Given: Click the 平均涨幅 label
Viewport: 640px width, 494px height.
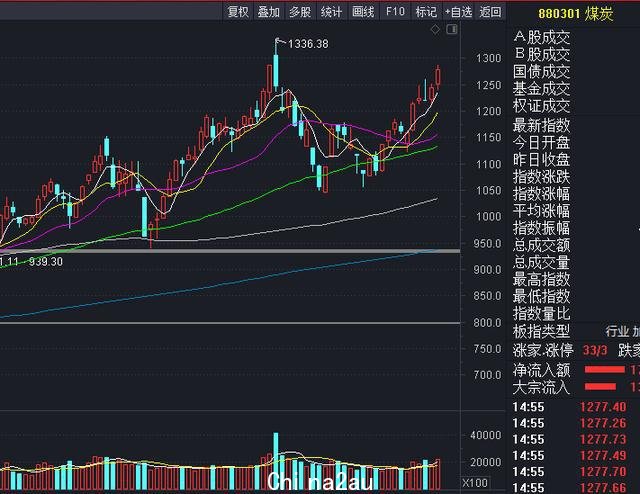Looking at the screenshot, I should 542,211.
